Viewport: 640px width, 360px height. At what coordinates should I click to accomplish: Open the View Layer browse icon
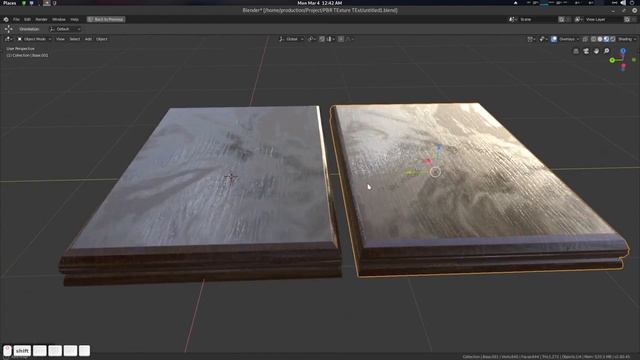pos(579,19)
